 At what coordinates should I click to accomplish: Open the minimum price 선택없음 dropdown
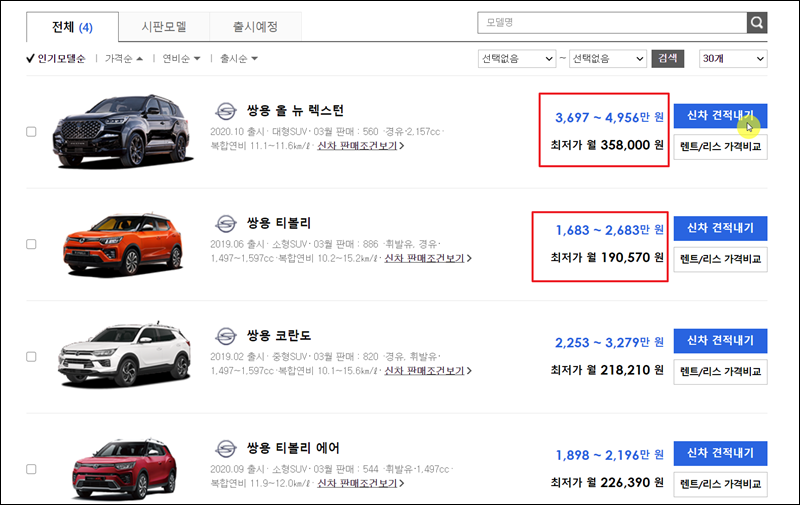click(x=517, y=59)
